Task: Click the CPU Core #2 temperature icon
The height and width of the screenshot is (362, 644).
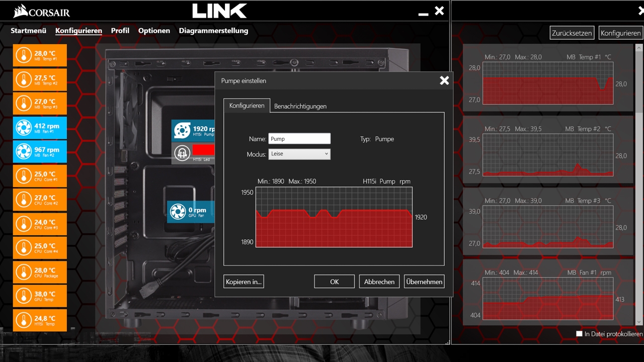Action: pyautogui.click(x=24, y=200)
